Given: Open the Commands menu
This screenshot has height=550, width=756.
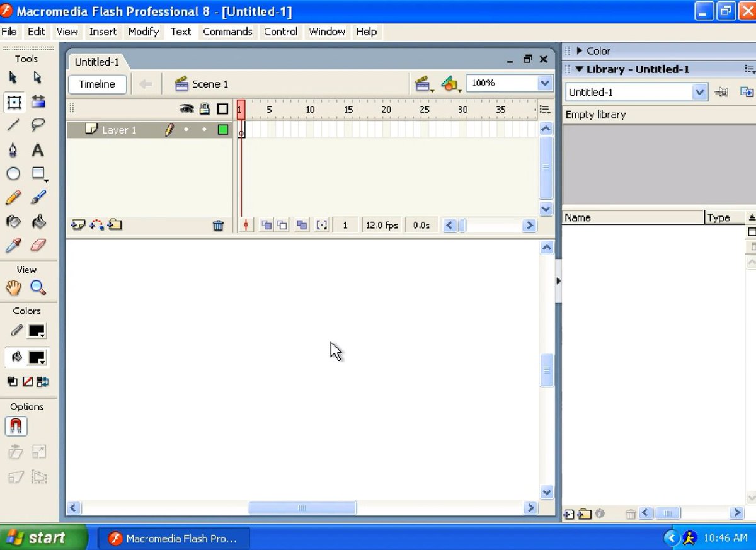Looking at the screenshot, I should point(227,32).
